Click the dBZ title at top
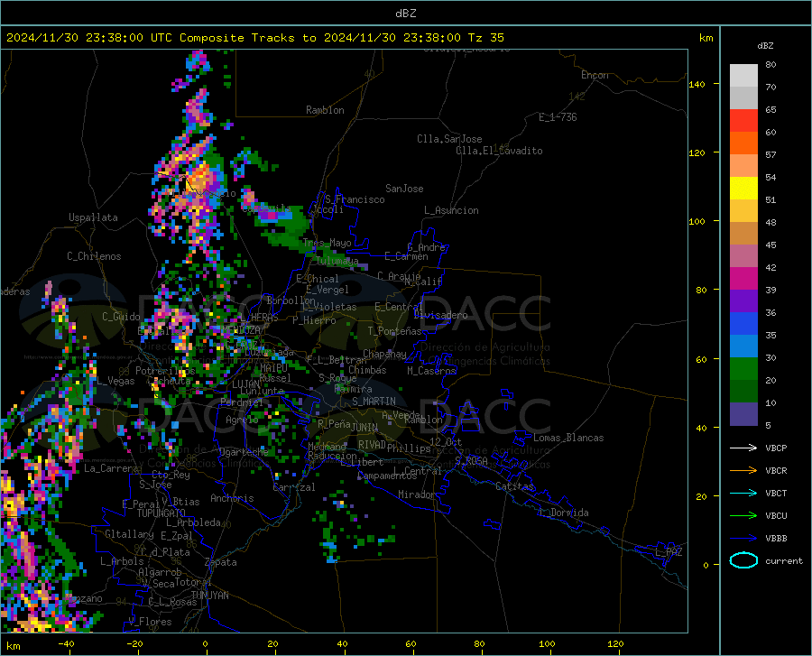812x656 pixels. [x=405, y=14]
